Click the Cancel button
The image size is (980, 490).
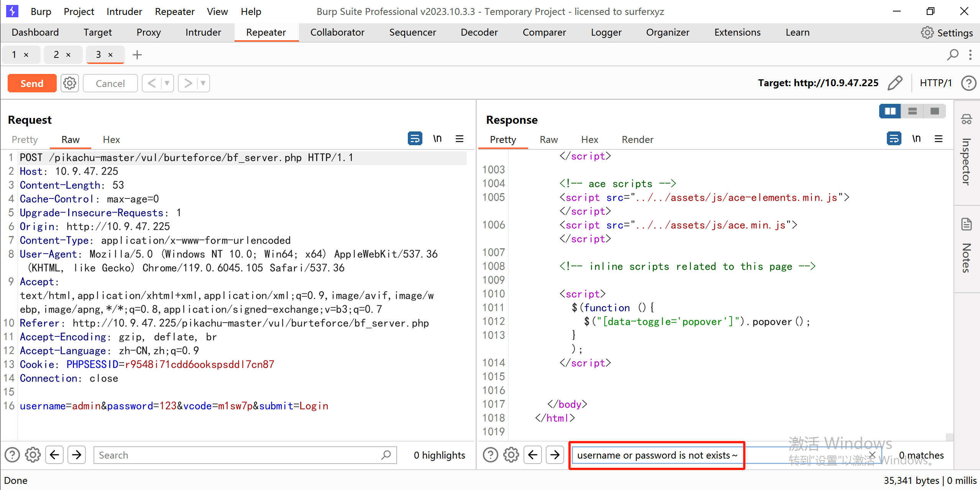point(110,83)
